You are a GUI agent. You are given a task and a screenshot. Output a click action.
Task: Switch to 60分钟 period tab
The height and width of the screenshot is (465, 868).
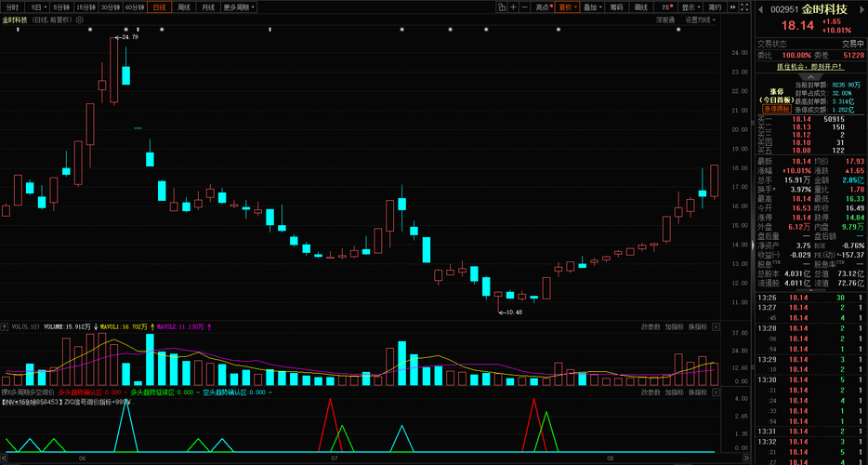(x=135, y=7)
